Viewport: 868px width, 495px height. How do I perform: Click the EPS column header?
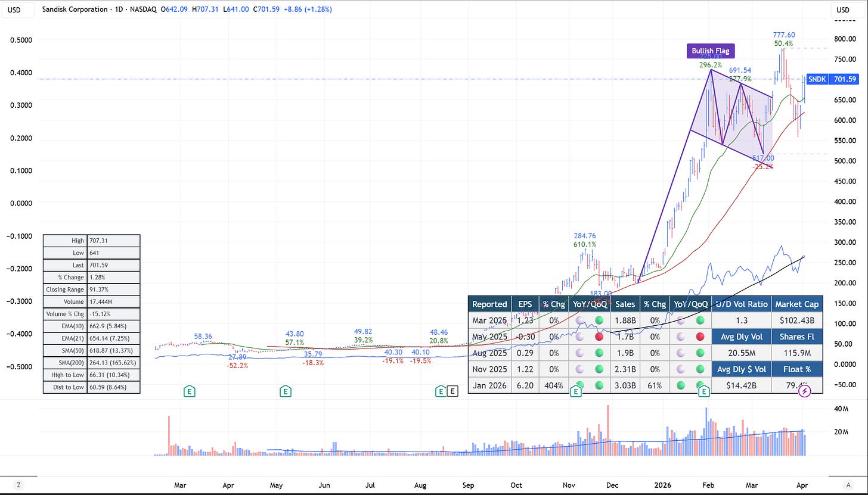tap(525, 304)
